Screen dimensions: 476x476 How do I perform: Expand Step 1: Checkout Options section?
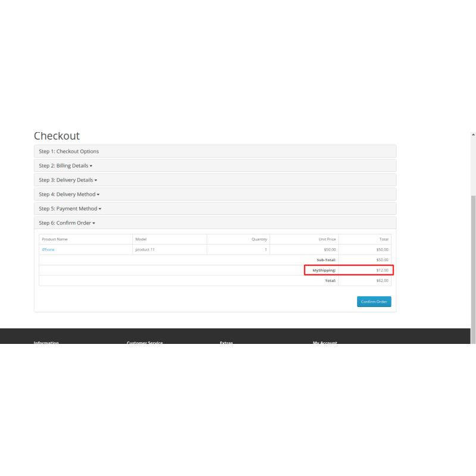click(x=69, y=151)
